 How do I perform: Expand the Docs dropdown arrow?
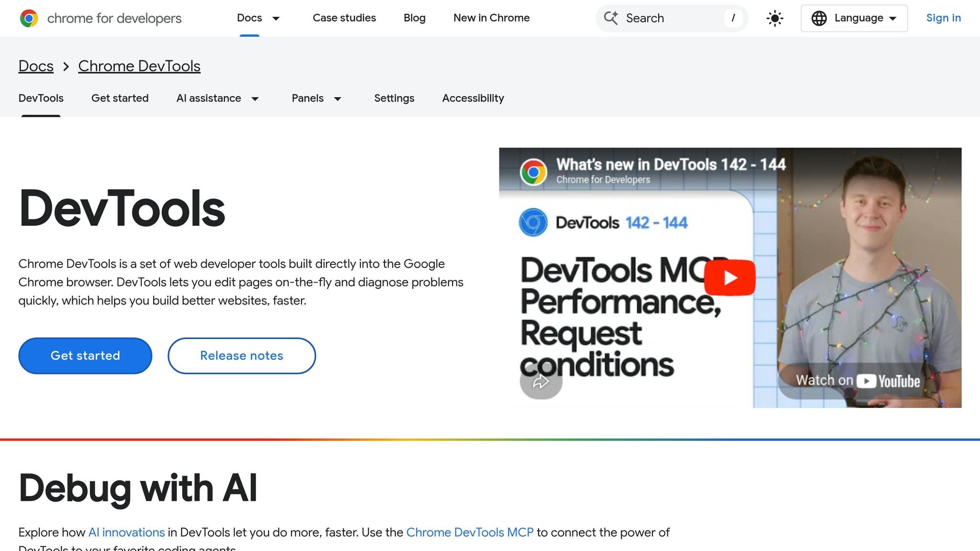(276, 18)
